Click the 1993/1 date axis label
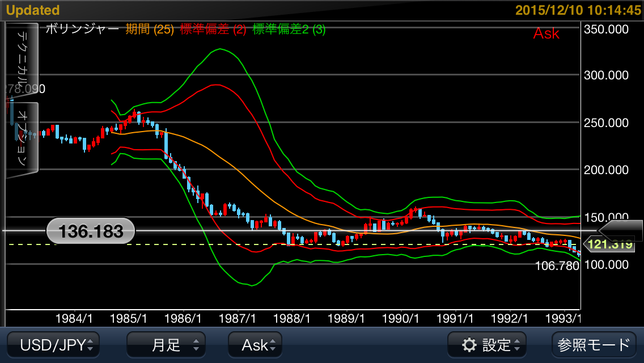The width and height of the screenshot is (644, 363). tap(563, 318)
